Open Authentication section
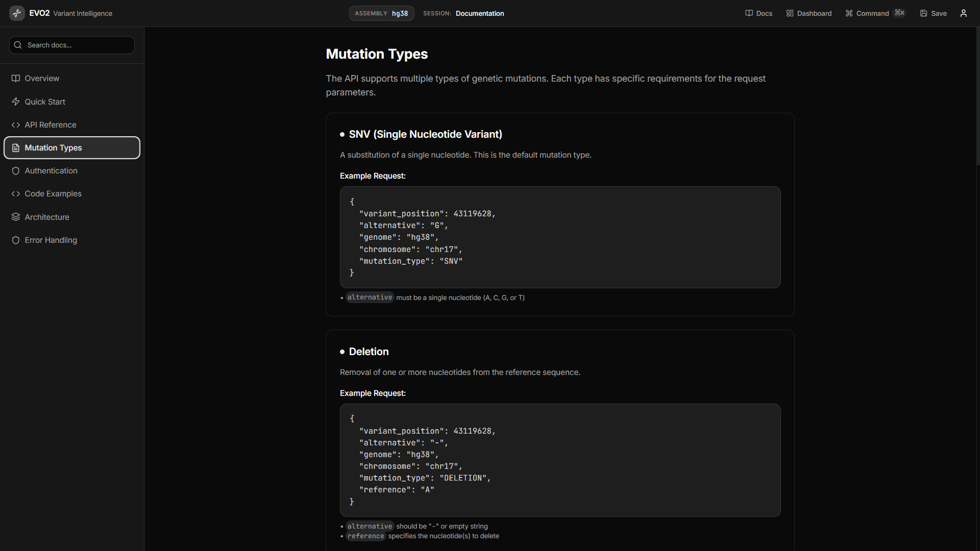The image size is (980, 551). [72, 171]
